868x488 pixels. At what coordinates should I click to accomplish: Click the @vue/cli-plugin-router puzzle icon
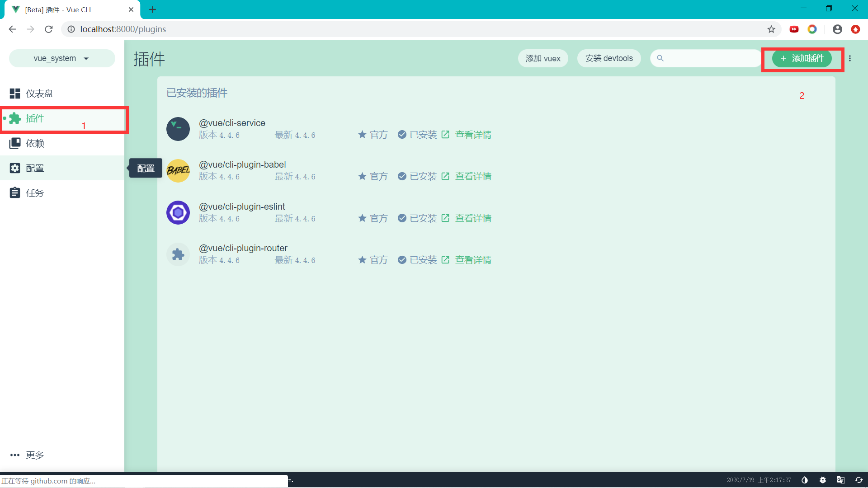pos(178,254)
